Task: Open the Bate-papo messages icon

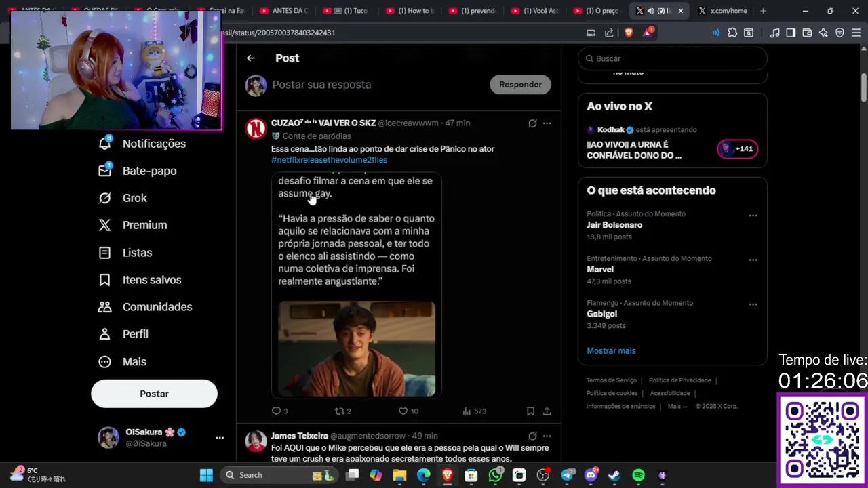Action: (104, 171)
